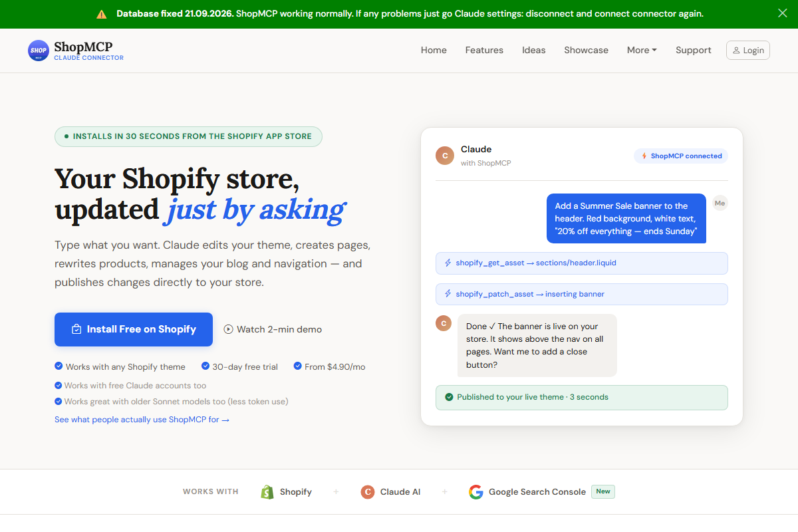Image resolution: width=798 pixels, height=532 pixels.
Task: Click the 'ShopMCP connected' status badge
Action: (681, 156)
